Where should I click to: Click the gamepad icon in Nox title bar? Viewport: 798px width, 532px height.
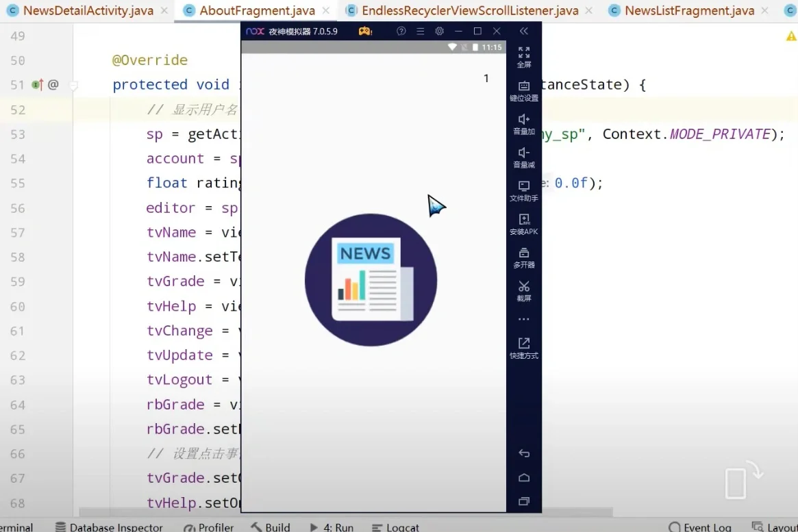(364, 31)
